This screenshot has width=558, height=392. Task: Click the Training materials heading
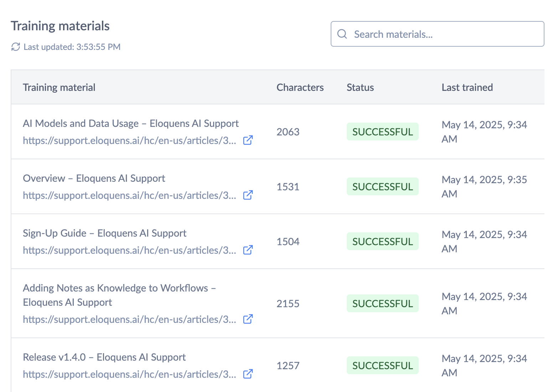coord(60,26)
